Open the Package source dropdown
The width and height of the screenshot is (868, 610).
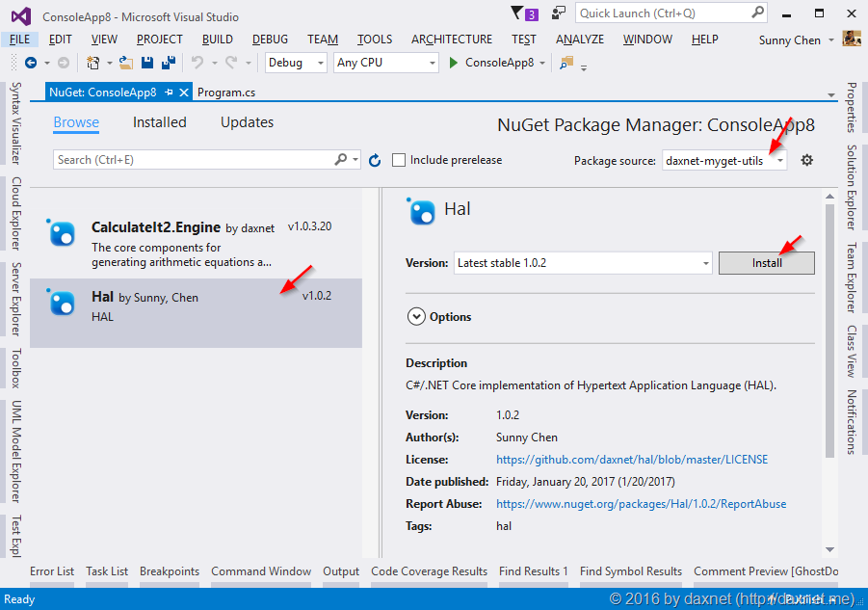click(x=724, y=161)
